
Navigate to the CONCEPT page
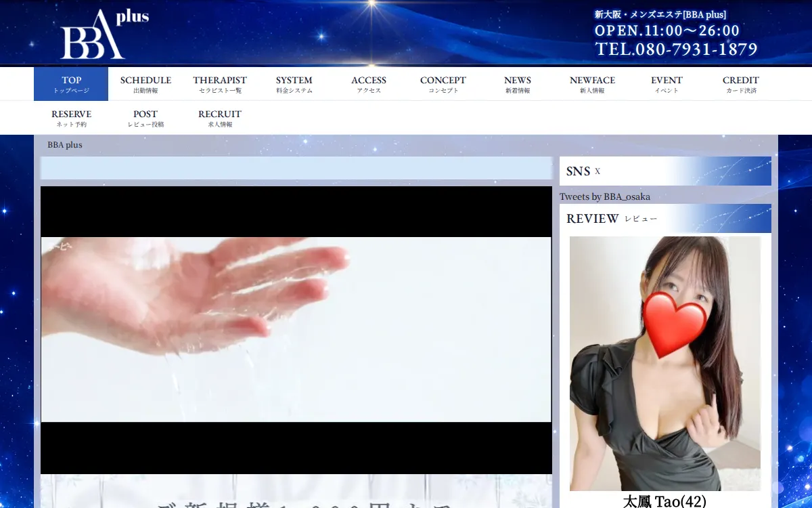(443, 84)
